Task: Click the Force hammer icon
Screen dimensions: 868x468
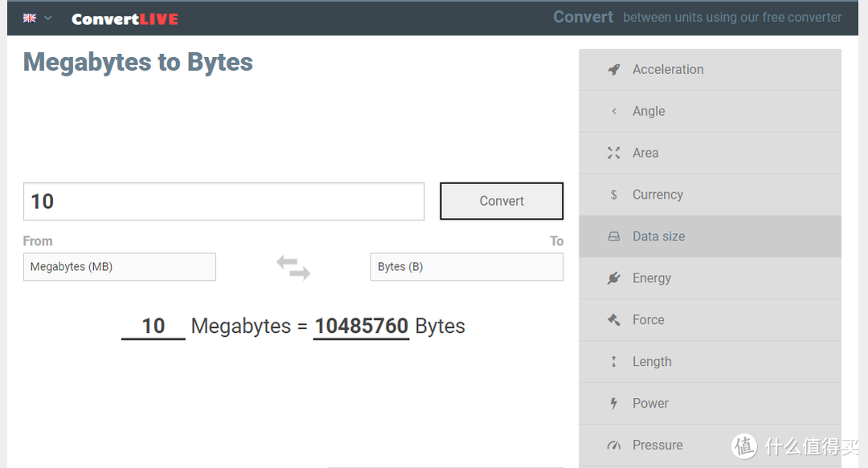Action: pyautogui.click(x=614, y=320)
